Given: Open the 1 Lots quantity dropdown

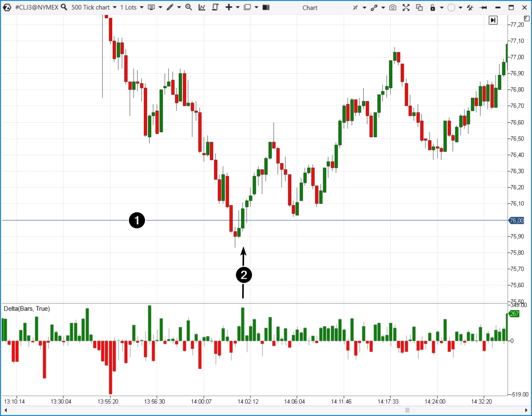Looking at the screenshot, I should (x=132, y=7).
